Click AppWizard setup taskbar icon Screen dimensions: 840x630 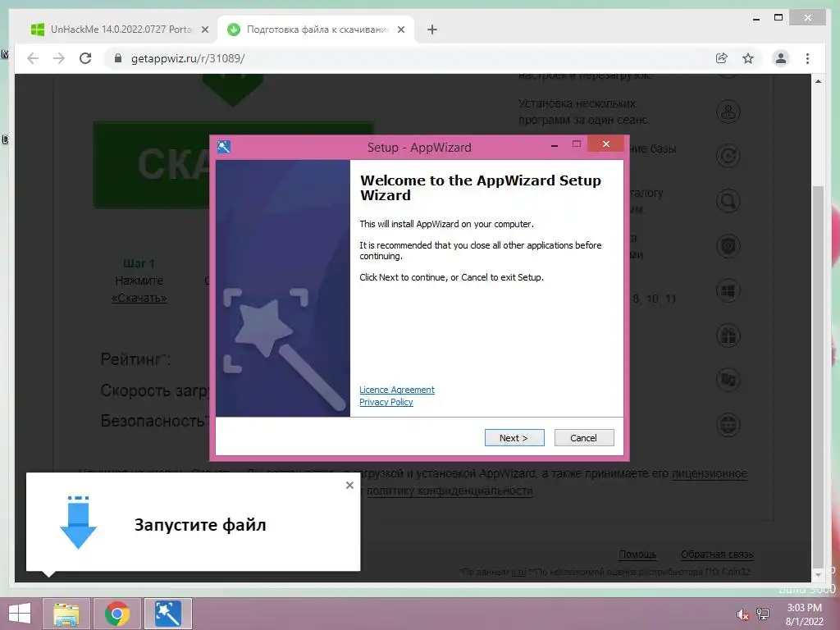(x=168, y=614)
